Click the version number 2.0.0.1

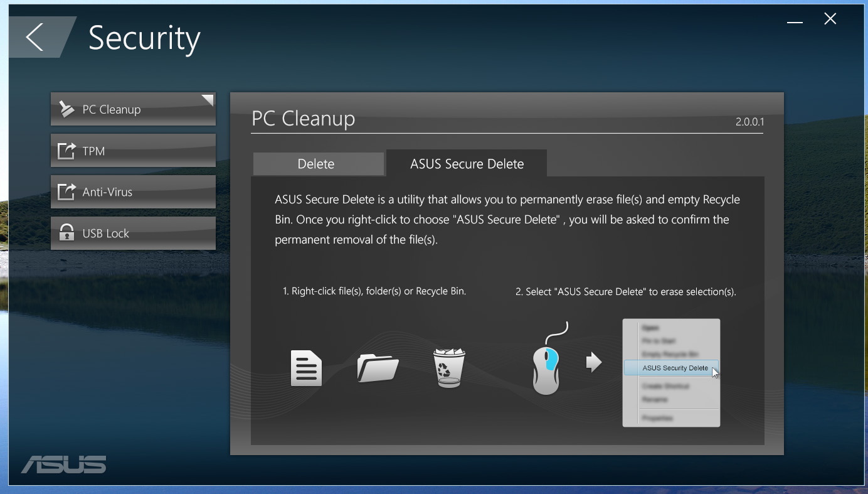point(749,122)
